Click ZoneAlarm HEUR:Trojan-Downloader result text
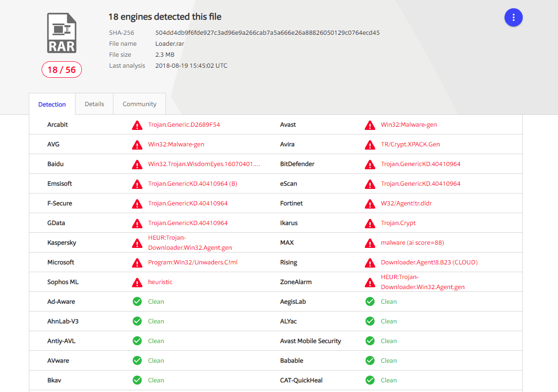The image size is (558, 392). tap(423, 282)
